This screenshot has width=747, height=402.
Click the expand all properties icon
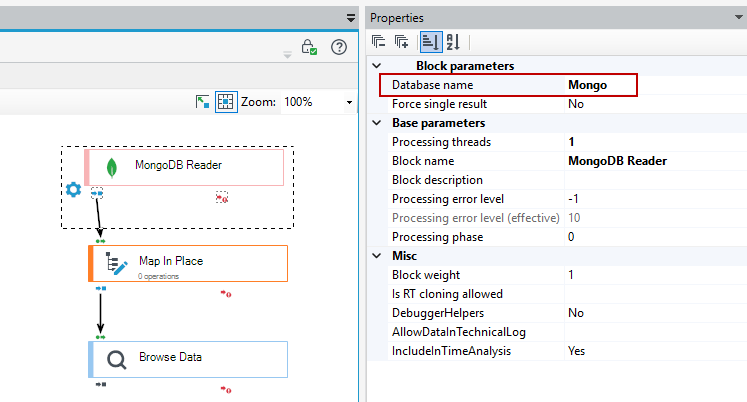coord(402,42)
